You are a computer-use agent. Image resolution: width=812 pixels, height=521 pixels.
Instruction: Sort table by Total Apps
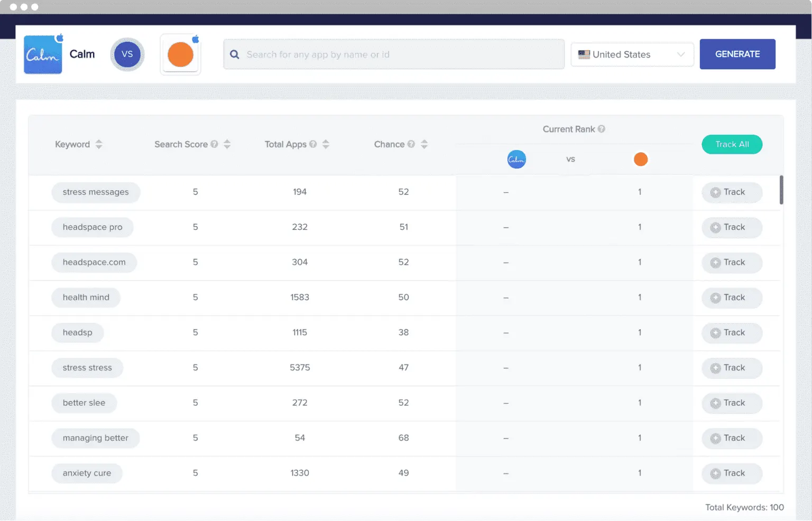[326, 144]
